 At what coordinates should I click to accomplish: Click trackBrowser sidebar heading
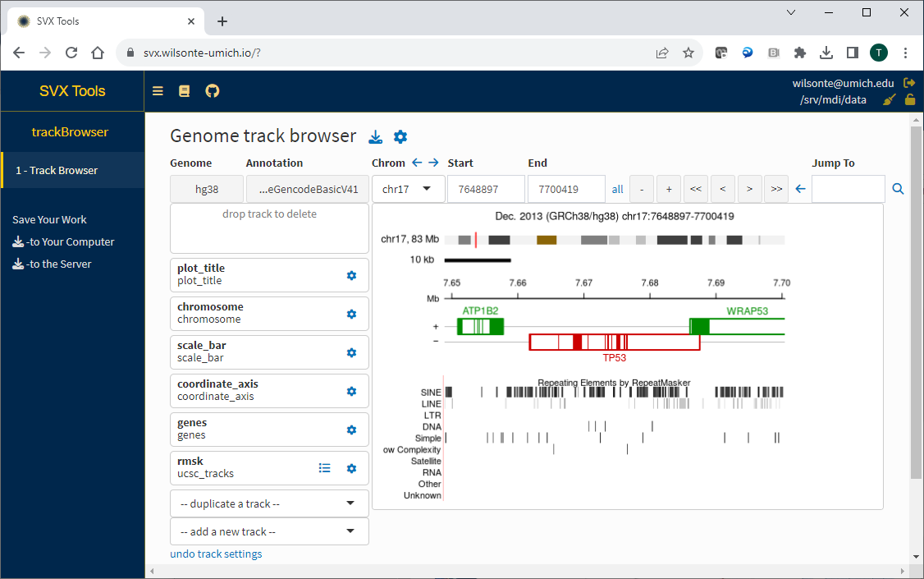point(70,132)
